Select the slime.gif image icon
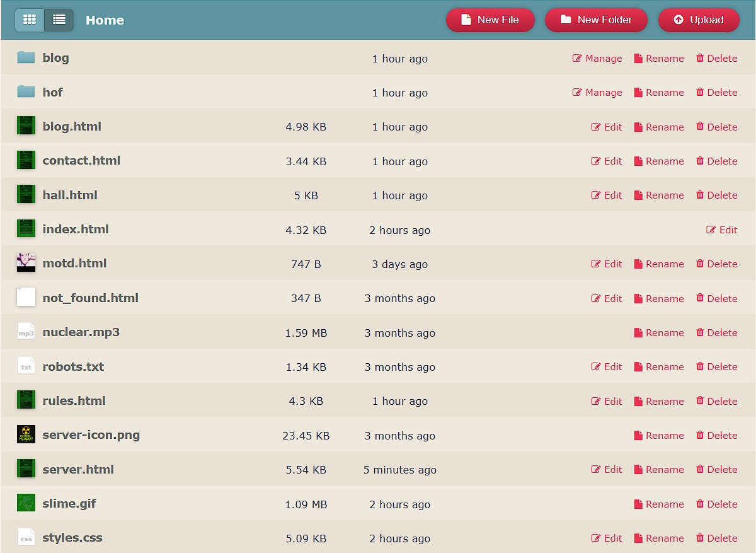756x553 pixels. point(26,503)
